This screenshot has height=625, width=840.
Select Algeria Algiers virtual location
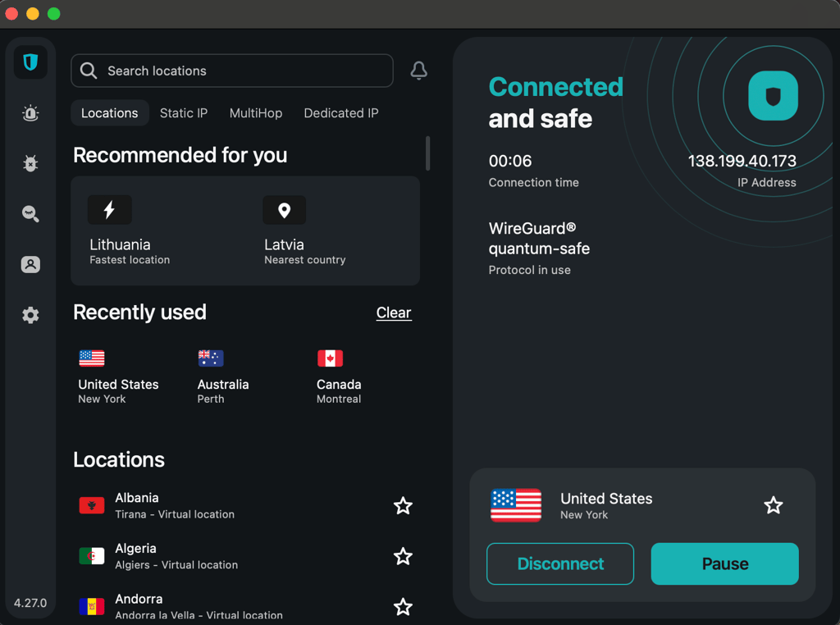pos(245,556)
